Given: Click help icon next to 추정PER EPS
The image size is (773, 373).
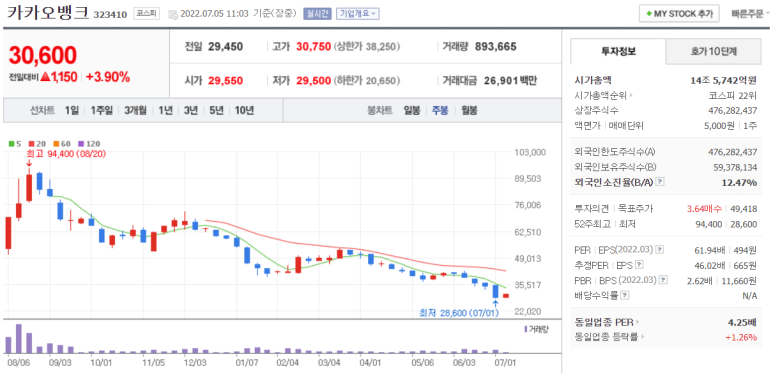Looking at the screenshot, I should click(x=639, y=265).
